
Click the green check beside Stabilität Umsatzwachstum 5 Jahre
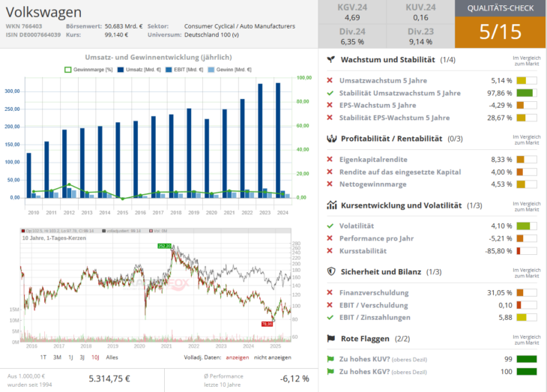pyautogui.click(x=330, y=93)
